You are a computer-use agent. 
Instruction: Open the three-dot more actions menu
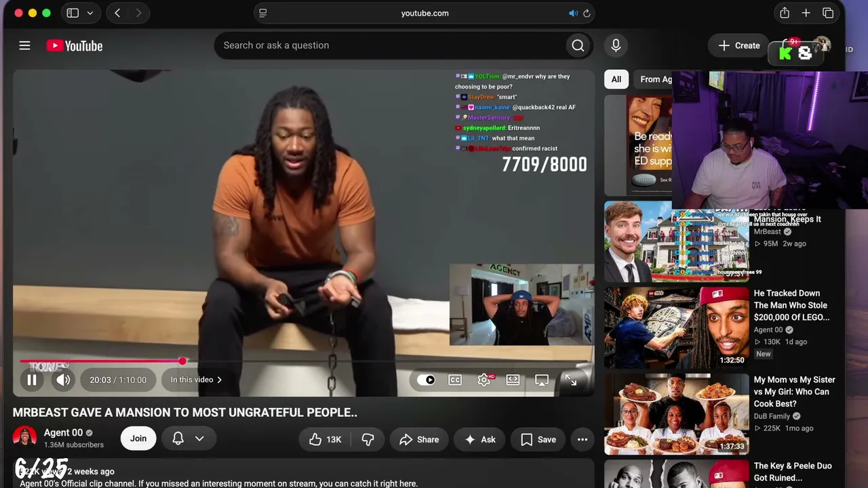[583, 439]
